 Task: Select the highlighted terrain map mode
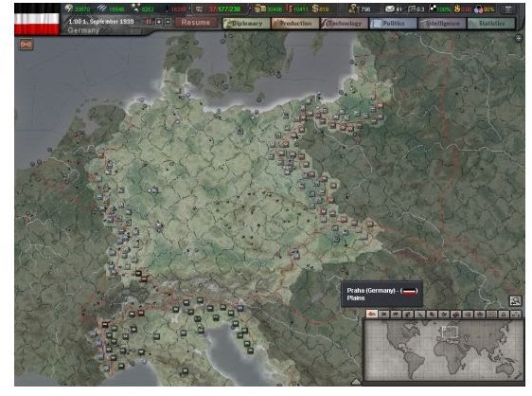point(372,315)
